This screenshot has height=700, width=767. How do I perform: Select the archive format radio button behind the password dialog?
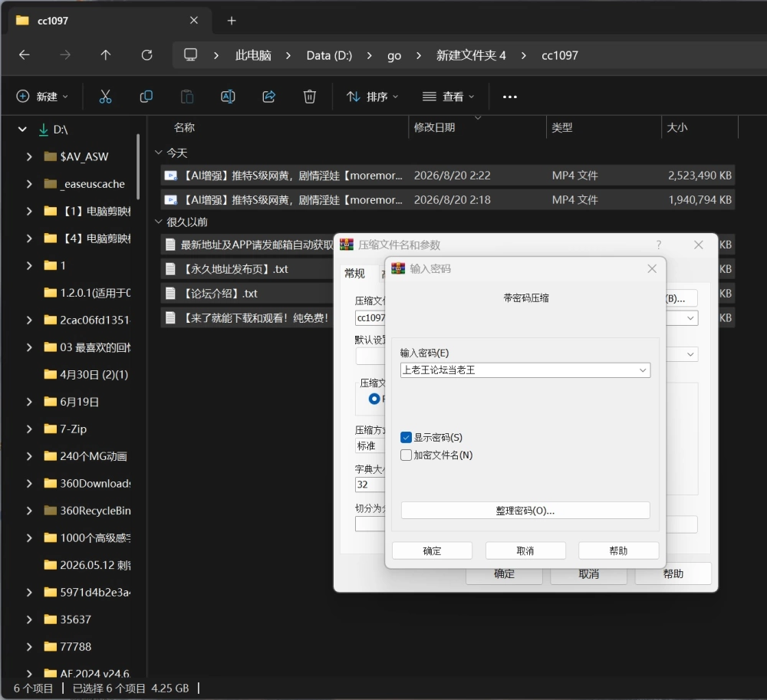click(x=374, y=399)
